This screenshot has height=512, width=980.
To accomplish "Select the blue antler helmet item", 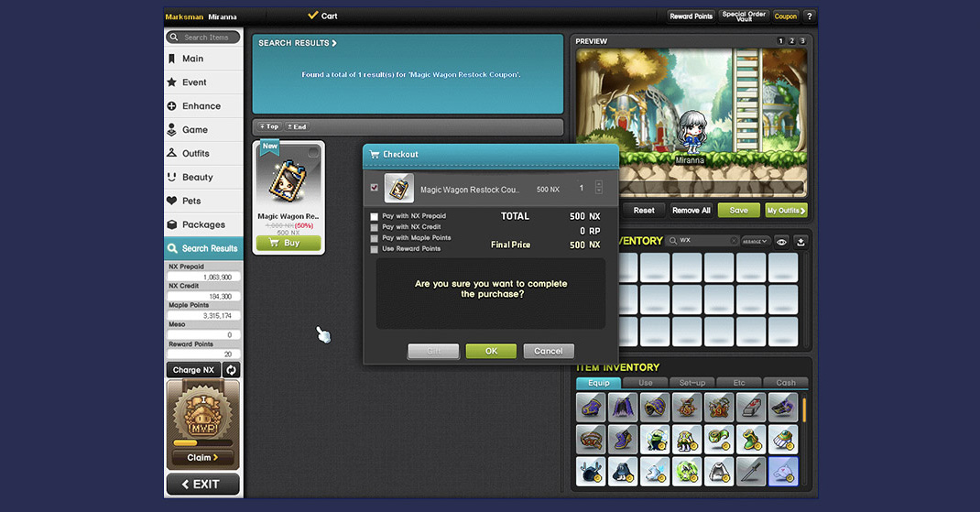I will [x=591, y=472].
